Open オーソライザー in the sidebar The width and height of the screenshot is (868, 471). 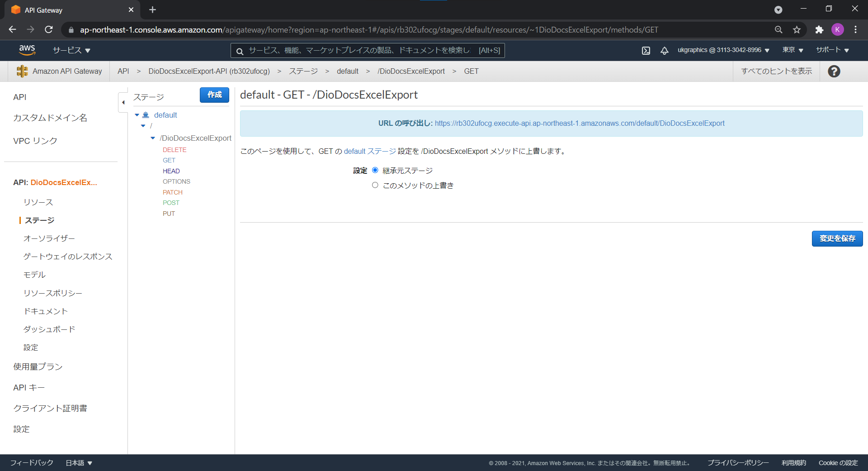pos(49,238)
